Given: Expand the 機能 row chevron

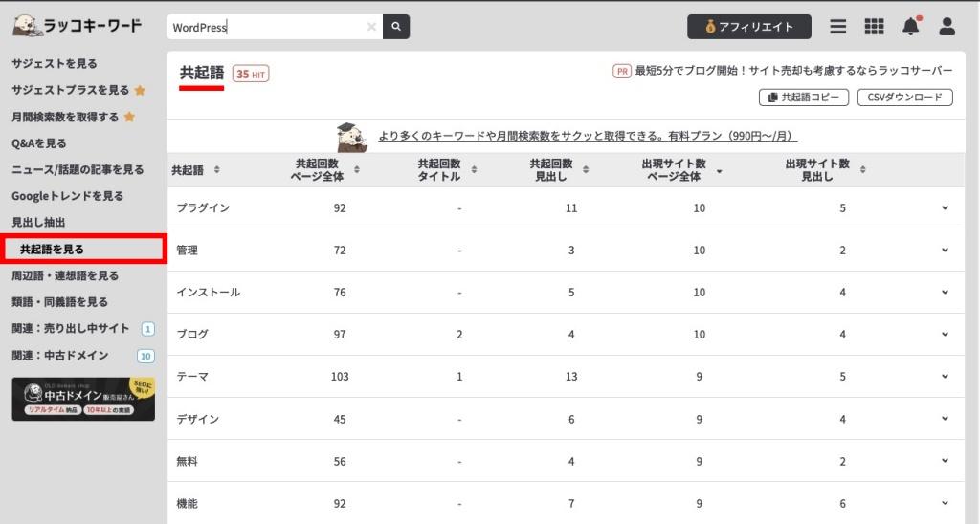Looking at the screenshot, I should [x=945, y=503].
